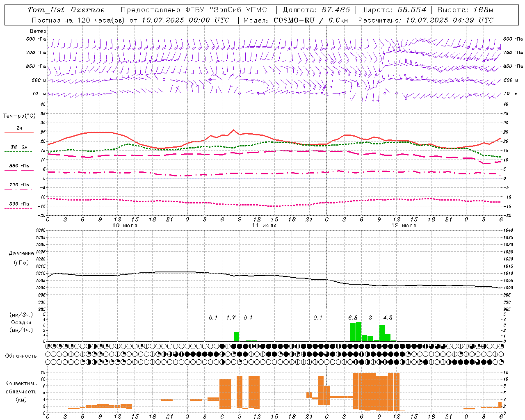Click the 10 июля date label
The width and height of the screenshot is (525, 420).
click(125, 226)
